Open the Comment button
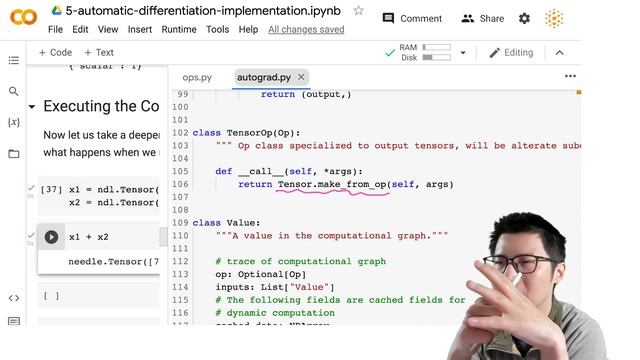The height and width of the screenshot is (360, 640). [x=412, y=18]
